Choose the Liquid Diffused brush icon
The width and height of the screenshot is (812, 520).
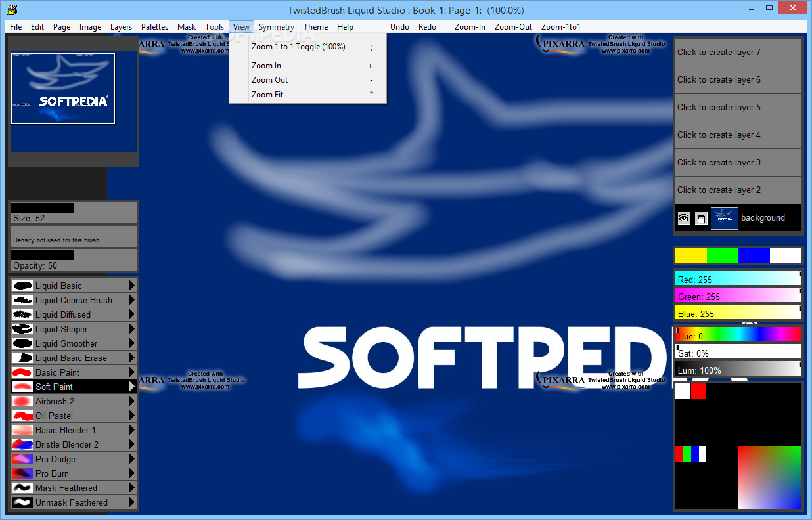tap(22, 314)
